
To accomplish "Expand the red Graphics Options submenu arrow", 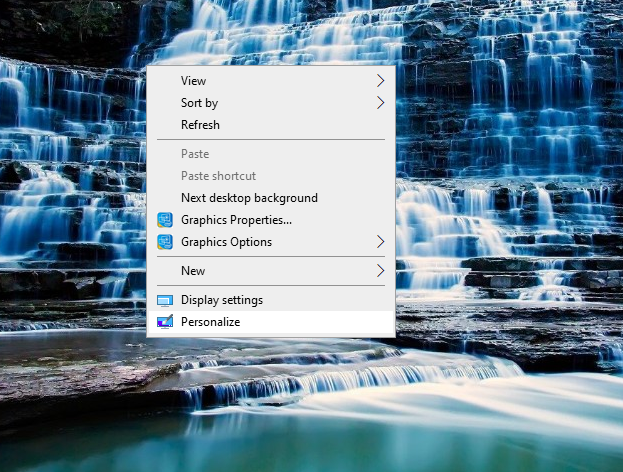I will (x=380, y=242).
